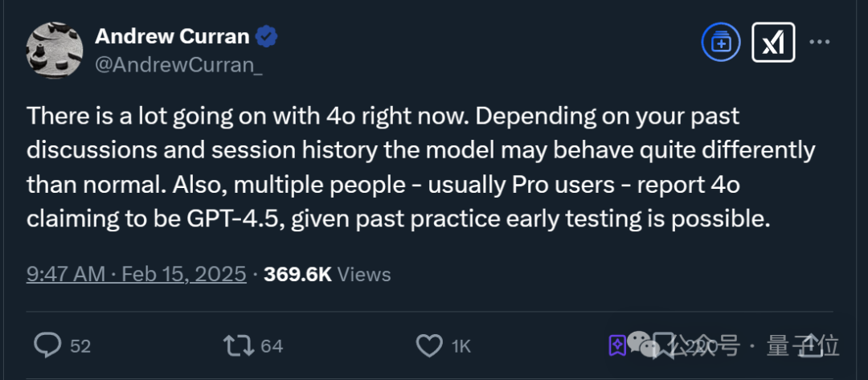Click the tweet body text
Image resolution: width=868 pixels, height=380 pixels.
tap(402, 167)
